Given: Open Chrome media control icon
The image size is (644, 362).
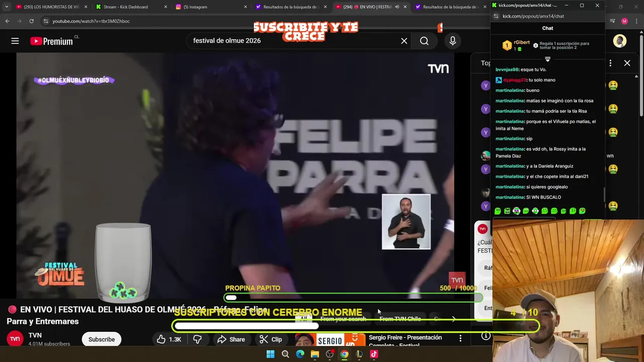Looking at the screenshot, I should coord(612,21).
